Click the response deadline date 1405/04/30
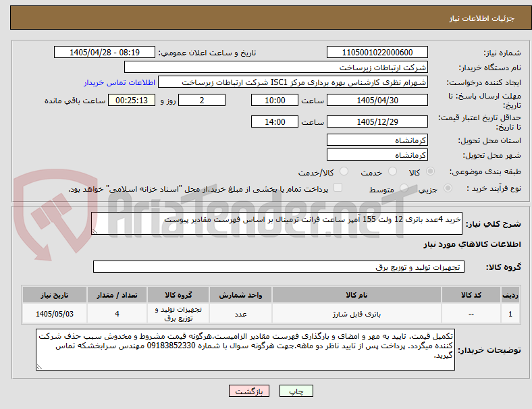Viewport: 532px width, 409px height. pos(377,100)
